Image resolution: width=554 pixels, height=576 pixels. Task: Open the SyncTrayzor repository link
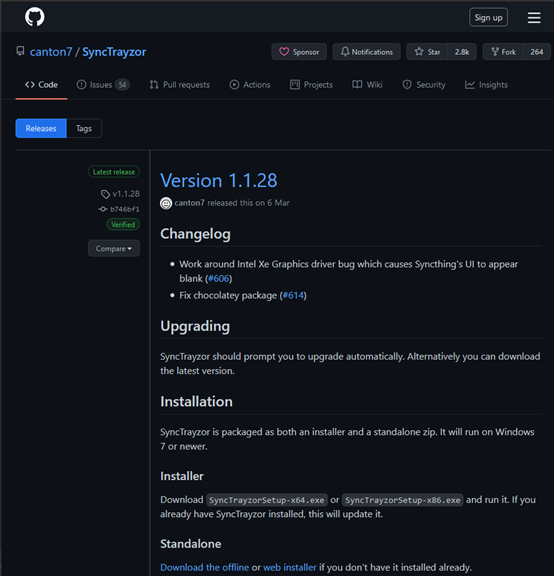(114, 52)
